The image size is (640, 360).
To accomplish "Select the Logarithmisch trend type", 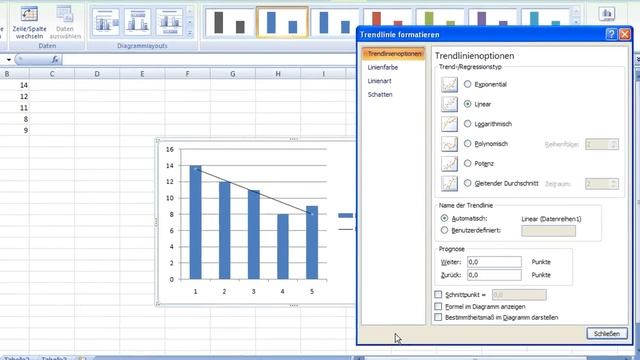I will (467, 124).
